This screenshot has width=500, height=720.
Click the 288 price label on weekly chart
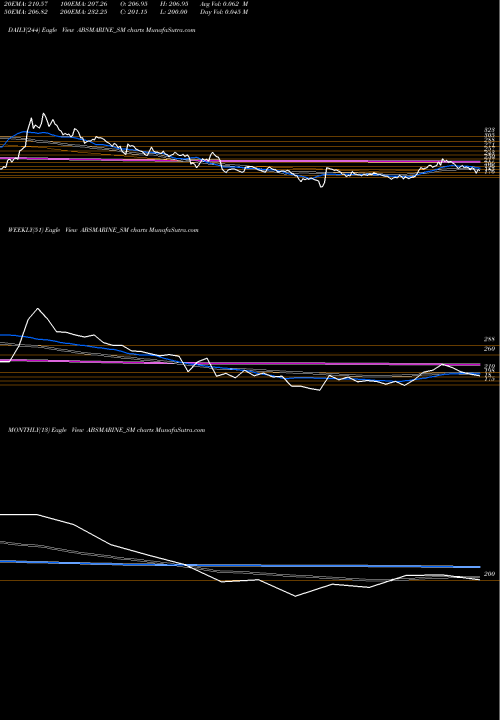point(489,339)
